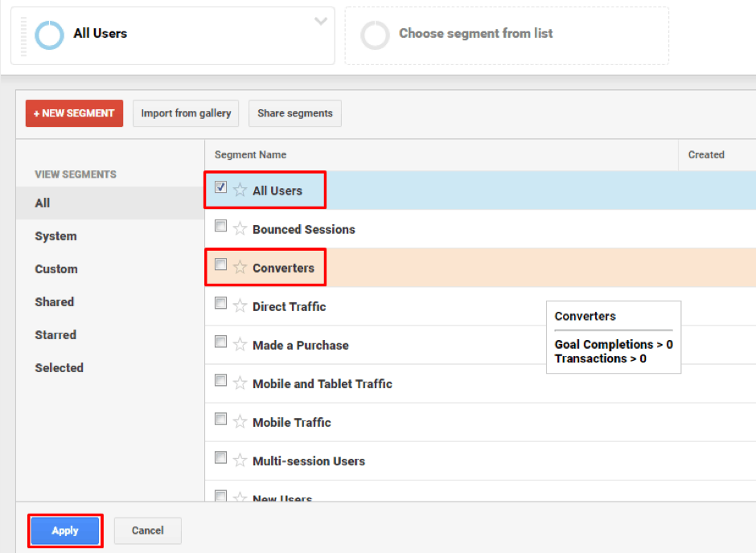756x553 pixels.
Task: Star the Direct Traffic segment
Action: [240, 306]
